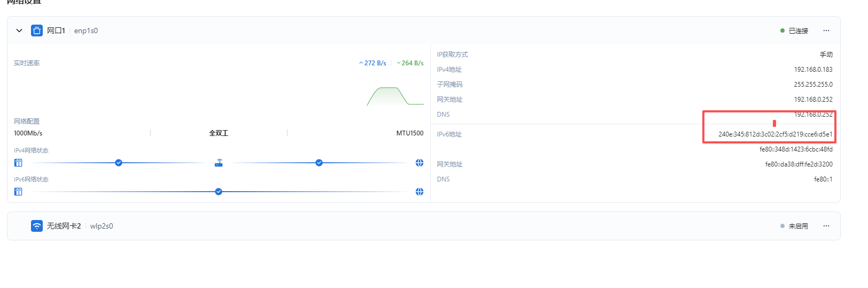This screenshot has height=288, width=868.
Task: Click the 全双工 duplex mode
Action: click(x=219, y=133)
